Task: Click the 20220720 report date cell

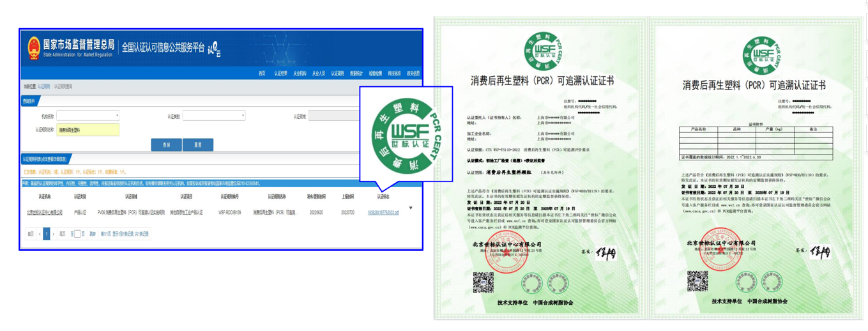Action: [348, 213]
